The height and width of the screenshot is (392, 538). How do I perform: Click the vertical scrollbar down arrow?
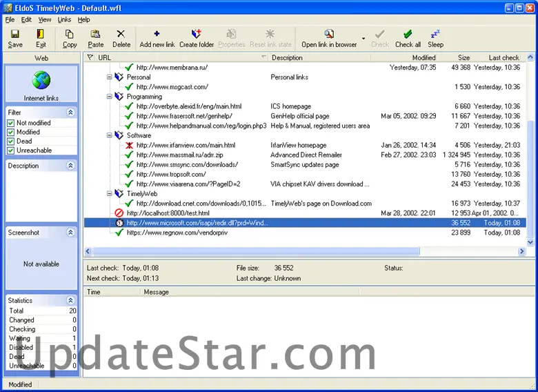tap(530, 242)
